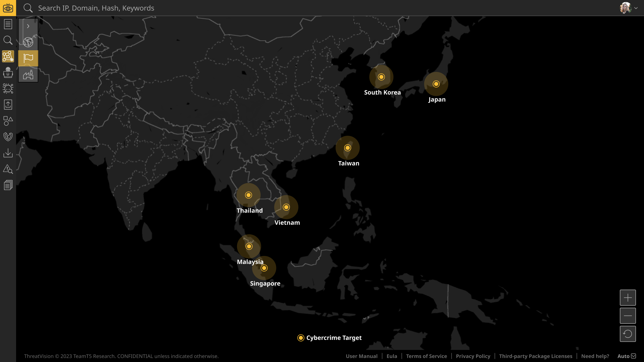Open the vulnerability alert search icon
This screenshot has width=644, height=362.
tap(8, 169)
